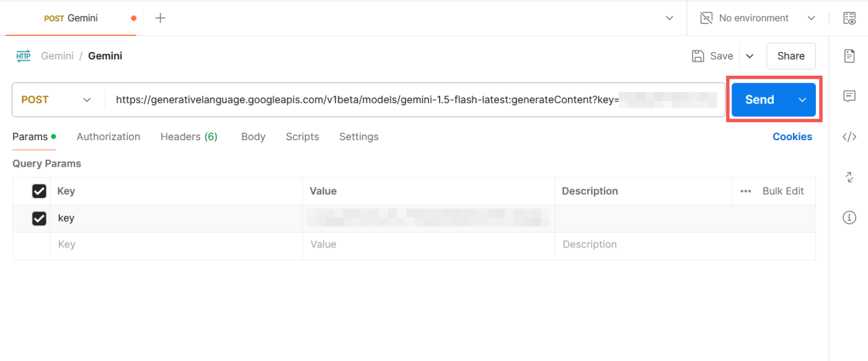Click the 'key' param name cell
Screen dimensions: 868x361
click(176, 218)
